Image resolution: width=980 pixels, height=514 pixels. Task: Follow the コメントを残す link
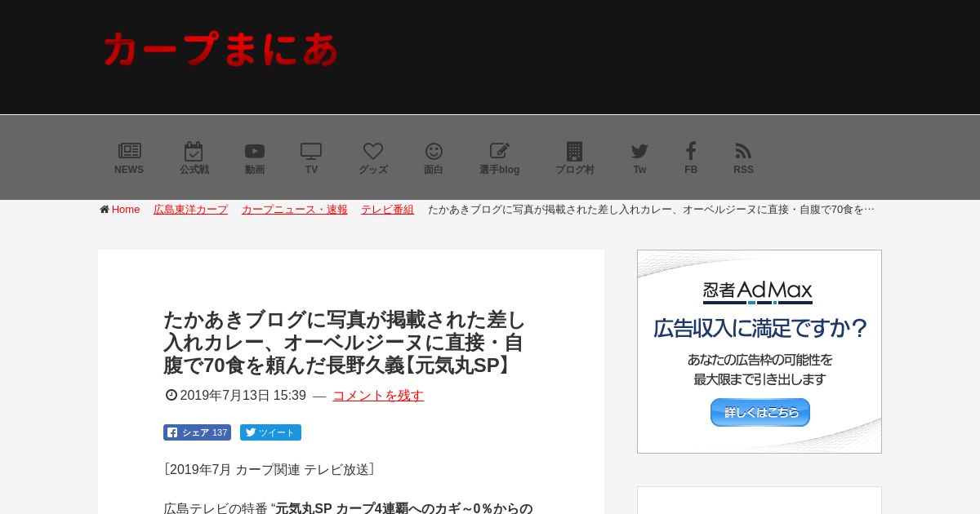tap(378, 396)
